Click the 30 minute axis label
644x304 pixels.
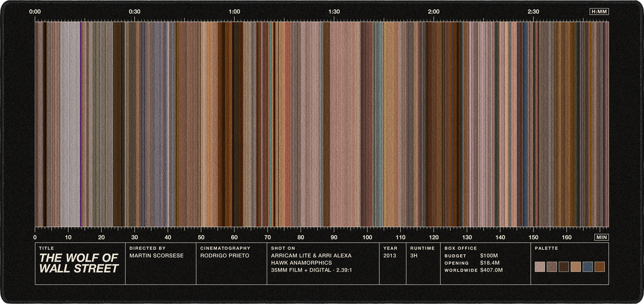point(135,237)
